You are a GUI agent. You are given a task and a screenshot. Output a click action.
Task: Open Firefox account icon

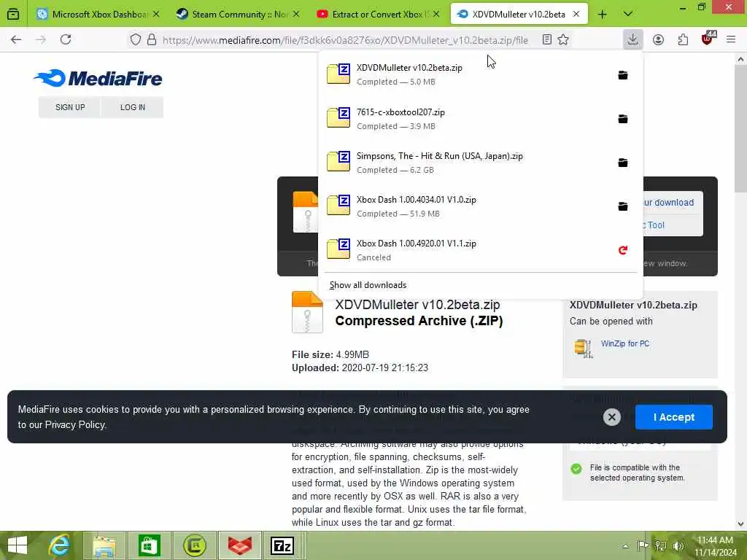tap(659, 39)
